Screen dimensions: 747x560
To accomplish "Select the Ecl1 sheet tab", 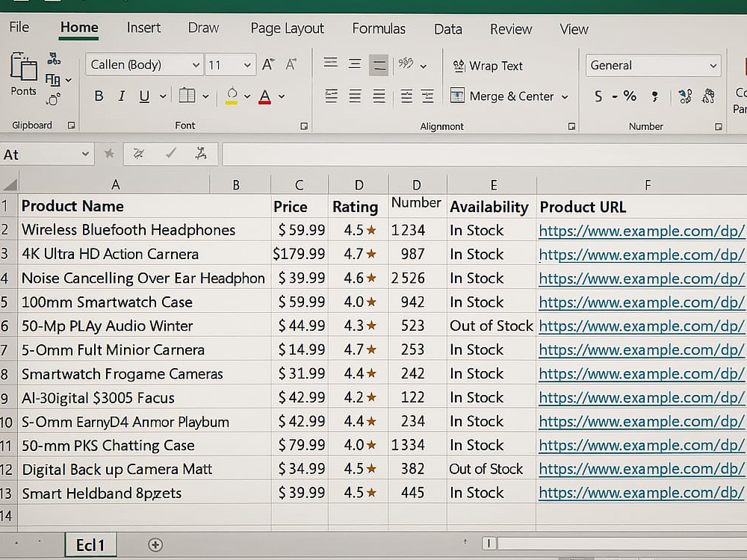I will pos(90,545).
